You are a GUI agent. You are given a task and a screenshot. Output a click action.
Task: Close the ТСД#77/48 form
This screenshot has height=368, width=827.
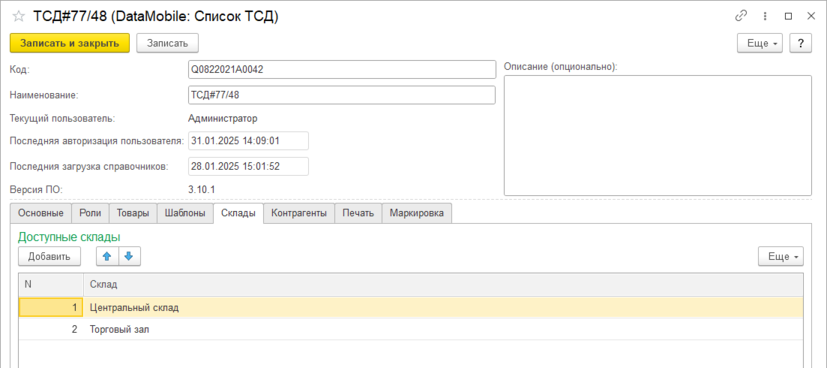[x=811, y=16]
